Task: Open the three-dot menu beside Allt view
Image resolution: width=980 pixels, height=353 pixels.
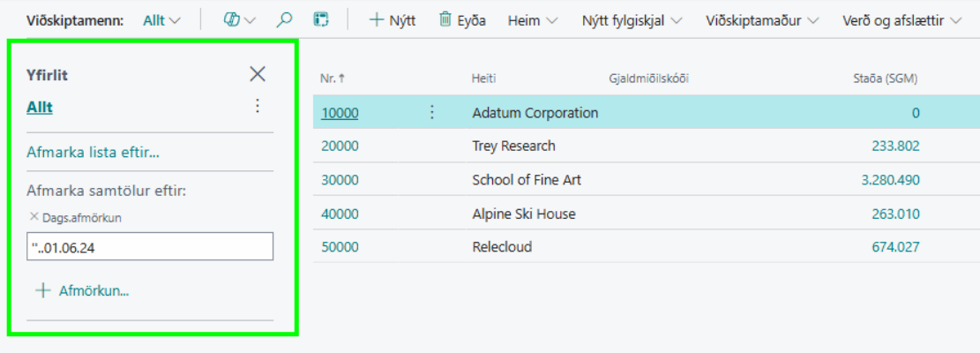Action: (x=258, y=106)
